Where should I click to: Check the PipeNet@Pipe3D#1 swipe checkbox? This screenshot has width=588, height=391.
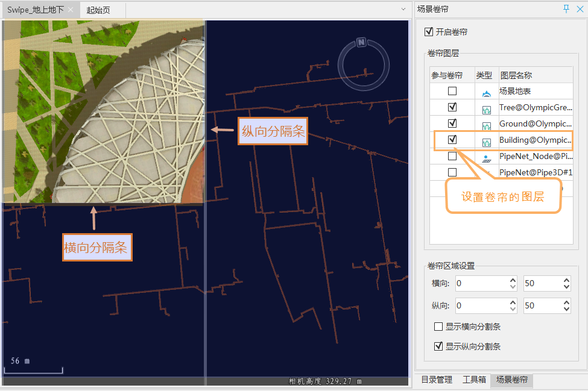click(x=452, y=172)
